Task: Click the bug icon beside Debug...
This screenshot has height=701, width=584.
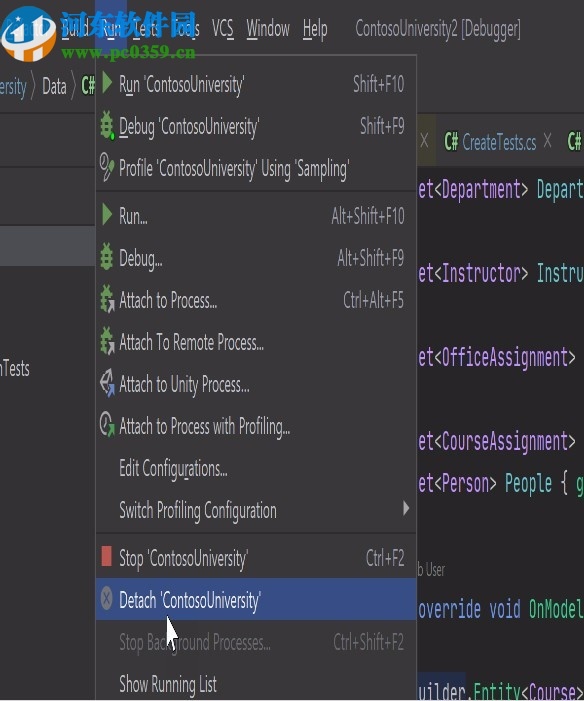Action: click(x=107, y=257)
